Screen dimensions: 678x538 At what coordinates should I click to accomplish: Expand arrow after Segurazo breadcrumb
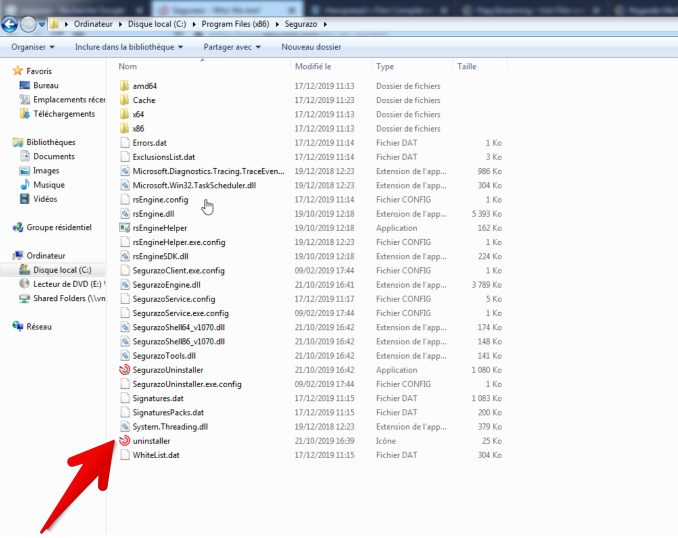pyautogui.click(x=325, y=24)
